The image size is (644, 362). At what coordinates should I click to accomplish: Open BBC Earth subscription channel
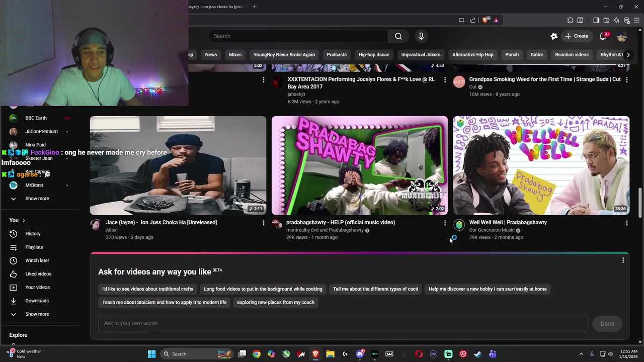point(40,118)
